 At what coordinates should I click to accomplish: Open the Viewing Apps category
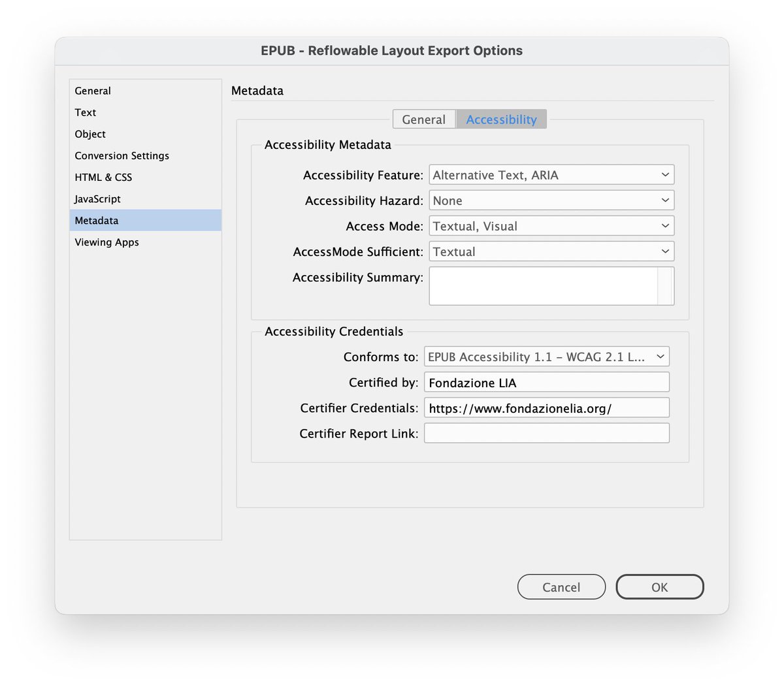(145, 242)
